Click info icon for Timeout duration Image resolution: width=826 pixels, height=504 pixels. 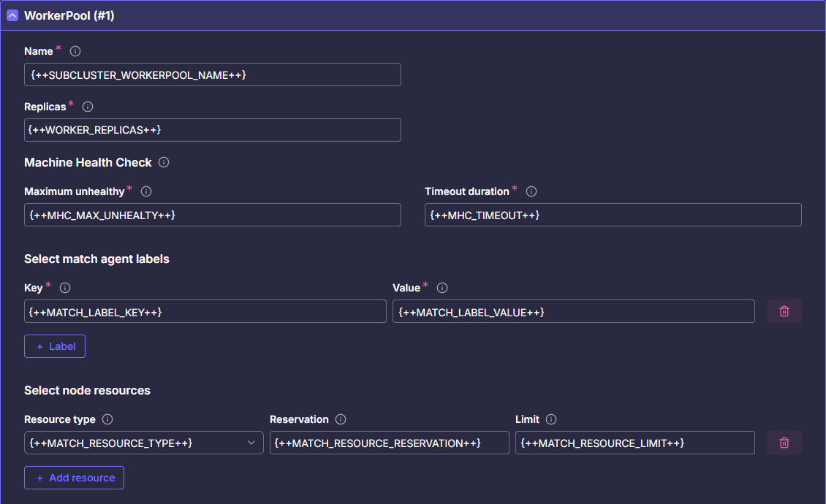531,191
